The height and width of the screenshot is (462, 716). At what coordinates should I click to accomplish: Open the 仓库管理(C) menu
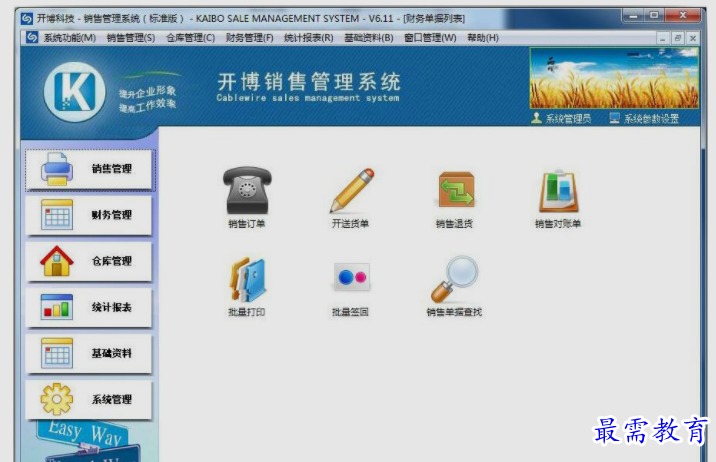pos(190,38)
